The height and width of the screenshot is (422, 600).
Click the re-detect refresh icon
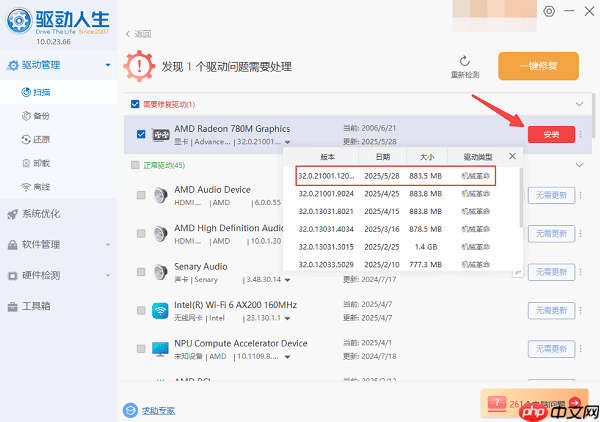(x=465, y=61)
